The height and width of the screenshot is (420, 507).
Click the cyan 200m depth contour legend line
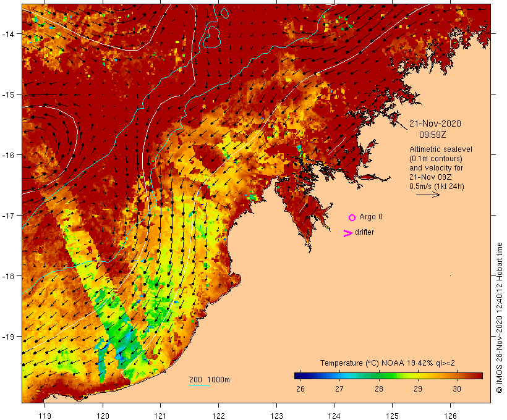200,385
